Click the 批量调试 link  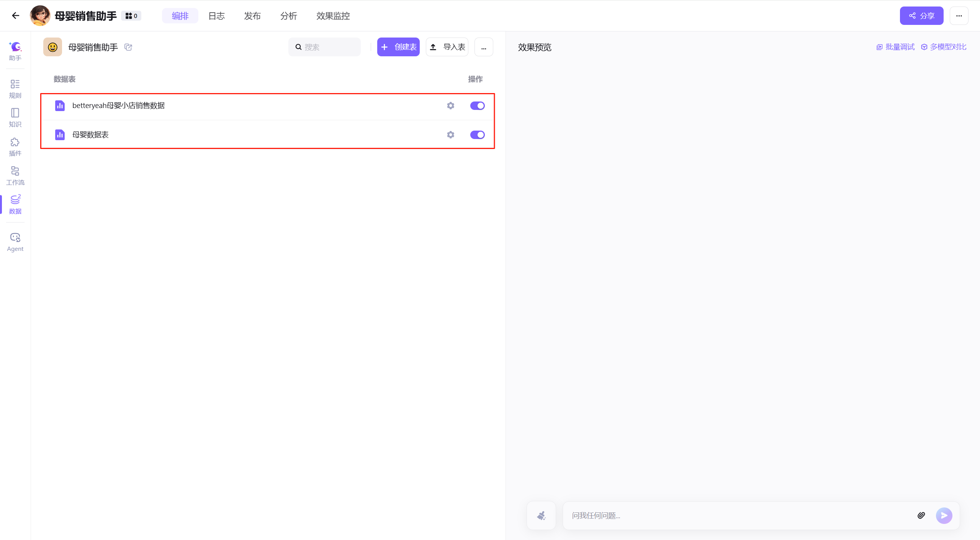895,47
